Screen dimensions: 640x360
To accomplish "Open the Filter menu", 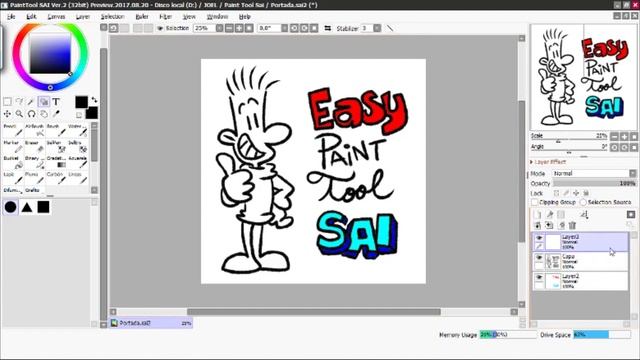I will [165, 17].
